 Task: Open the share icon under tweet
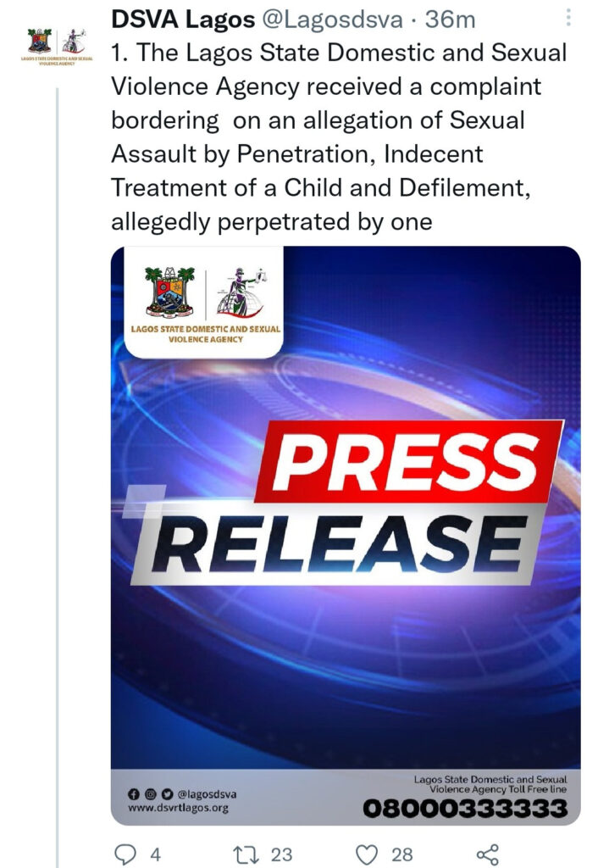click(x=487, y=854)
